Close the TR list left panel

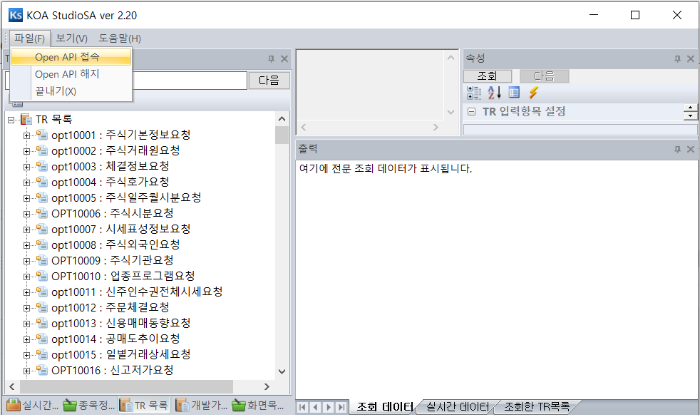point(284,59)
